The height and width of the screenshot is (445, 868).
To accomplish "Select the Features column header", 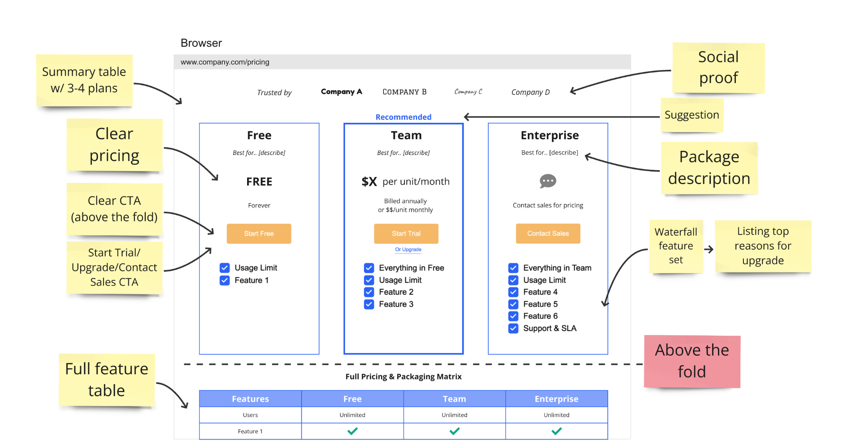I will pos(250,399).
